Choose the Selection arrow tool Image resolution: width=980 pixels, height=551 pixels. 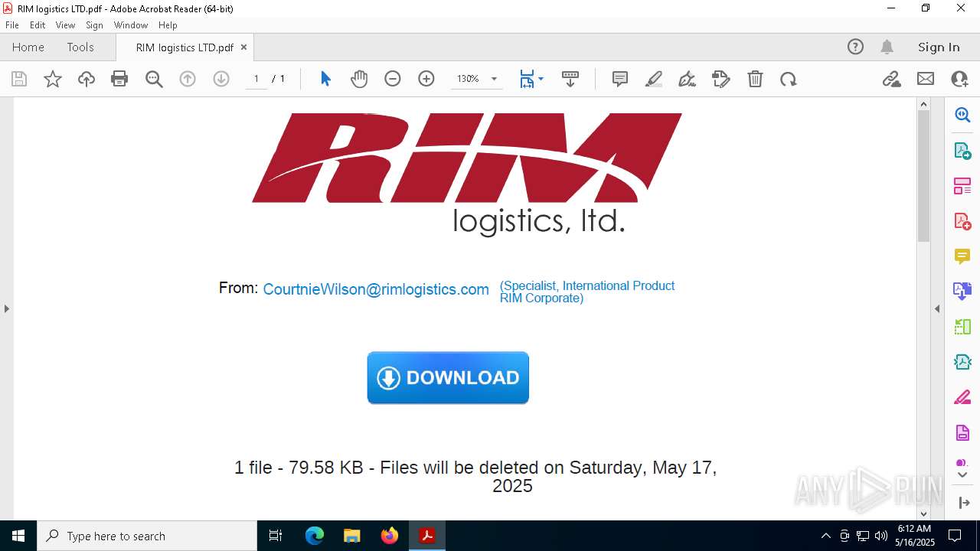click(325, 79)
